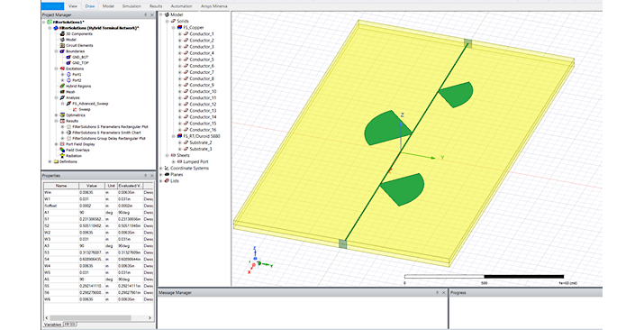Switch to the Draw ribbon tab
Image resolution: width=644 pixels, height=330 pixels.
point(89,6)
